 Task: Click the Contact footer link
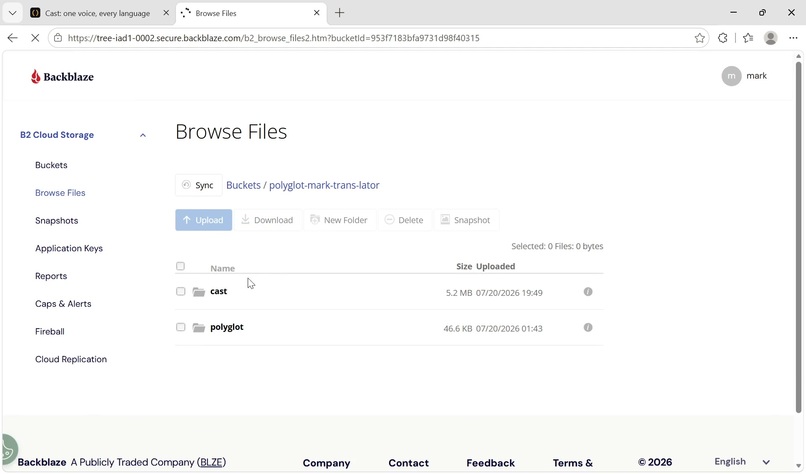[409, 463]
